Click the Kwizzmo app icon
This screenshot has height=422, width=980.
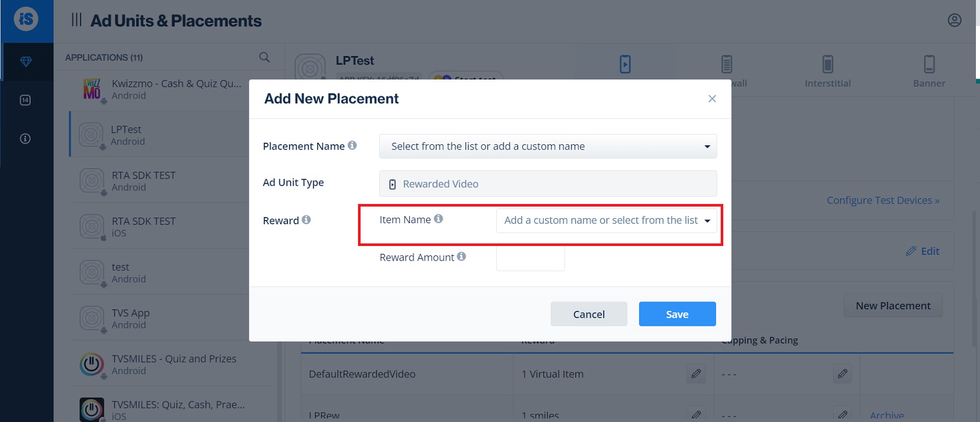[92, 89]
